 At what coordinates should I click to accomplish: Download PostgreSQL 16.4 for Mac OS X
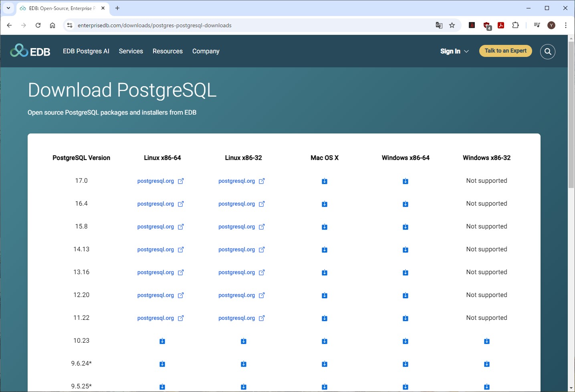pyautogui.click(x=325, y=204)
